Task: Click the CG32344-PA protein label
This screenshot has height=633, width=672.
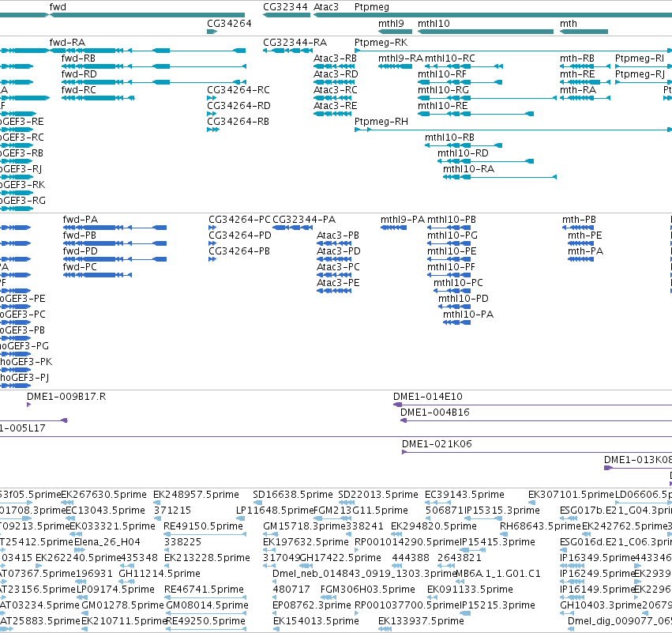Action: (304, 220)
